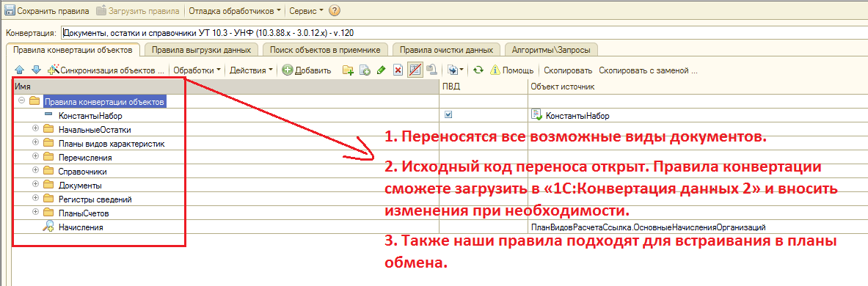Click the move up blue arrow icon
The width and height of the screenshot is (868, 286).
[x=19, y=70]
